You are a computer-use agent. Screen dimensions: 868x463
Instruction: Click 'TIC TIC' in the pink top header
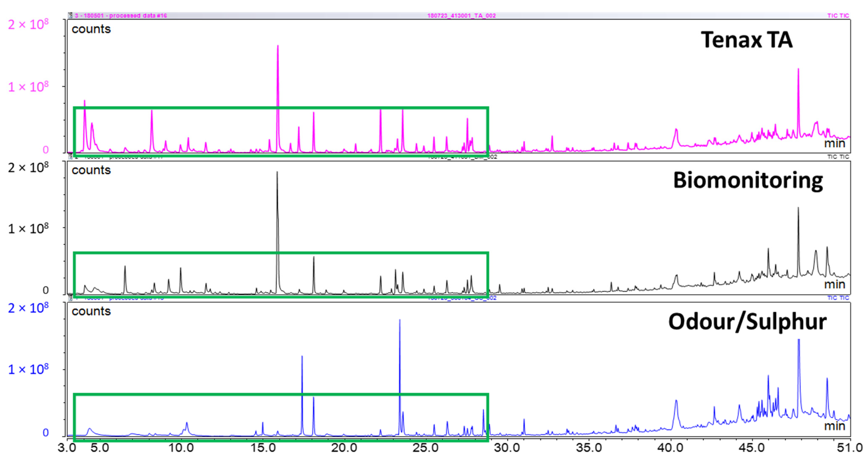[838, 16]
